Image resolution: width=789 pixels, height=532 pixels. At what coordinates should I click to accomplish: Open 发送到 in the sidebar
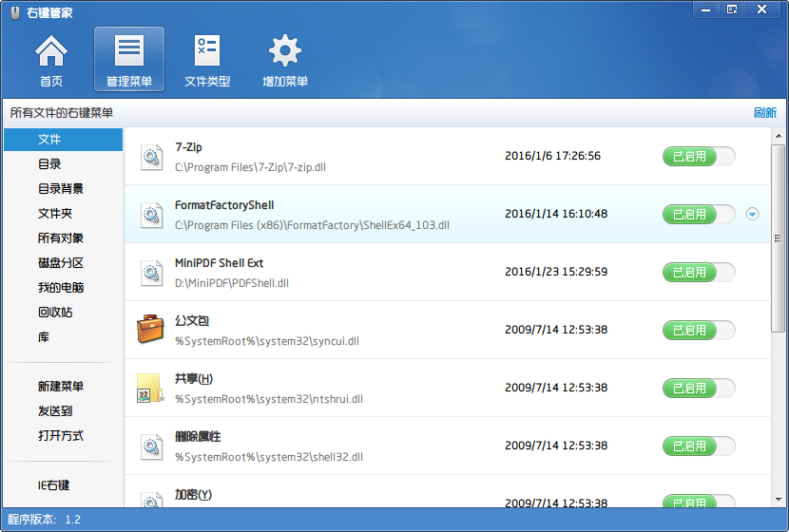coord(64,410)
